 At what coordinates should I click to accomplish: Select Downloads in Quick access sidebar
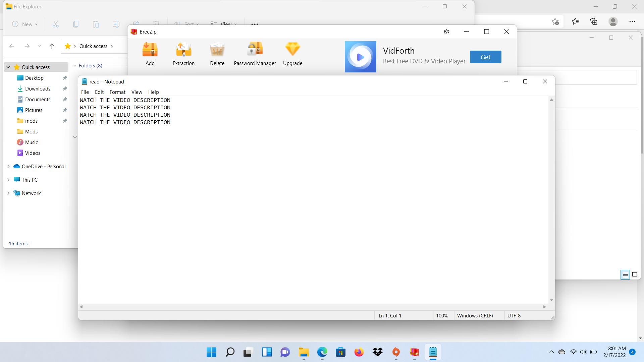(38, 88)
